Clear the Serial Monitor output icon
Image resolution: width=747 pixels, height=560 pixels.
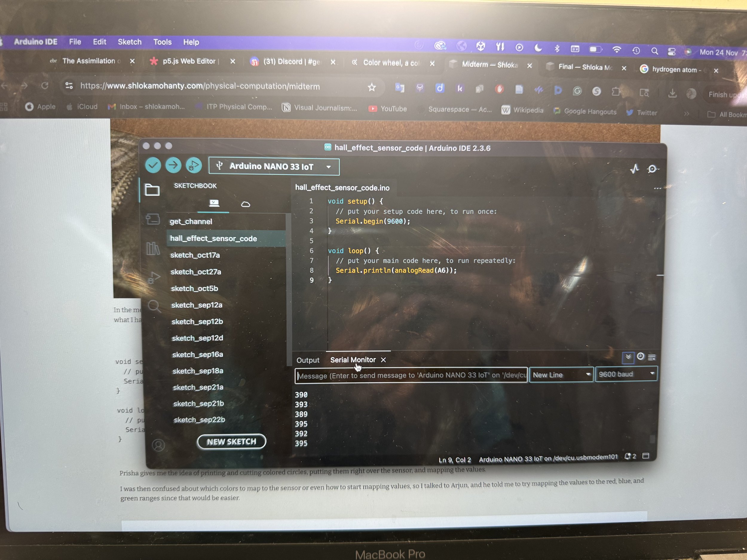652,357
